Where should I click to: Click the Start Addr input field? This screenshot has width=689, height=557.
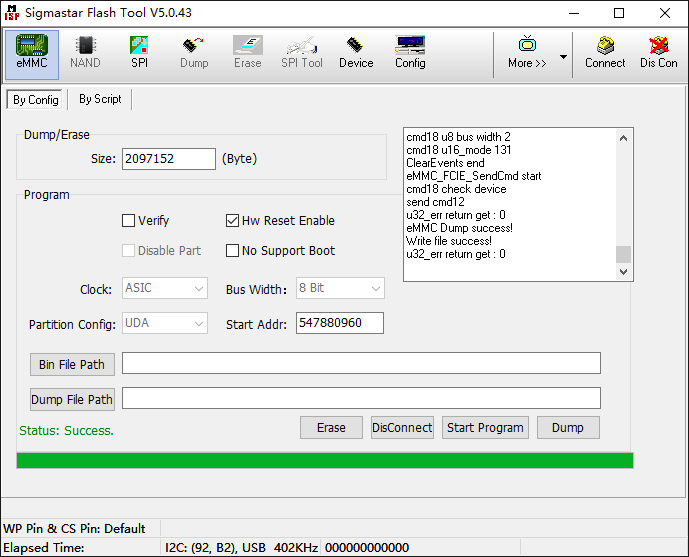340,323
